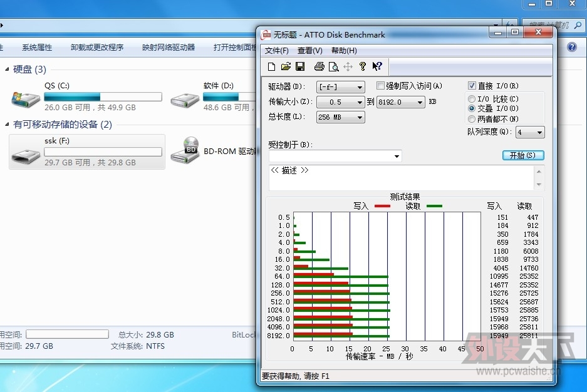Click the 开始(S) start button
Viewport: 587px width, 392px height.
tap(523, 155)
